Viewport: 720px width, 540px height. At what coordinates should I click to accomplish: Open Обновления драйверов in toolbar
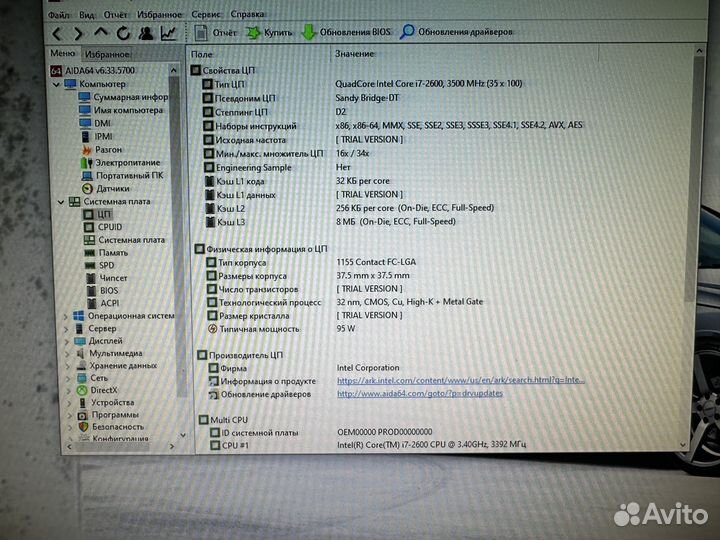coord(456,32)
